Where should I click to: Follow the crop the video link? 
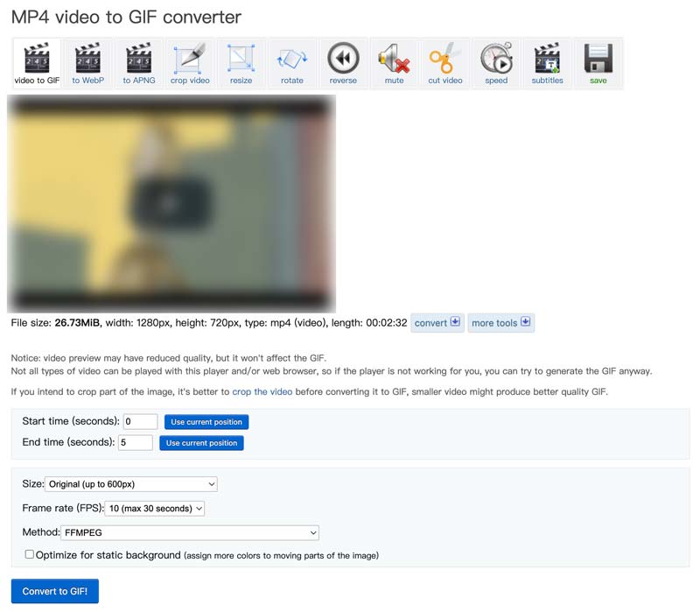point(262,391)
